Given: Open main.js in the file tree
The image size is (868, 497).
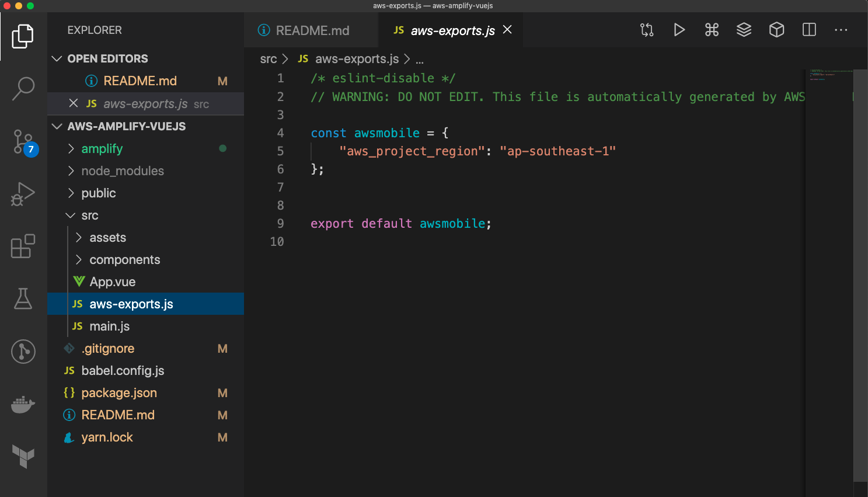Looking at the screenshot, I should [x=145, y=326].
